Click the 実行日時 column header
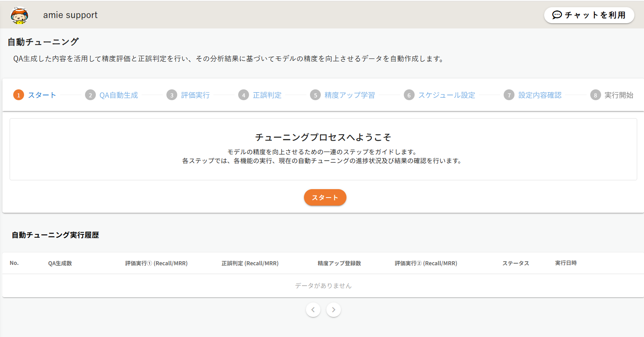Viewport: 644px width, 337px height. 566,263
